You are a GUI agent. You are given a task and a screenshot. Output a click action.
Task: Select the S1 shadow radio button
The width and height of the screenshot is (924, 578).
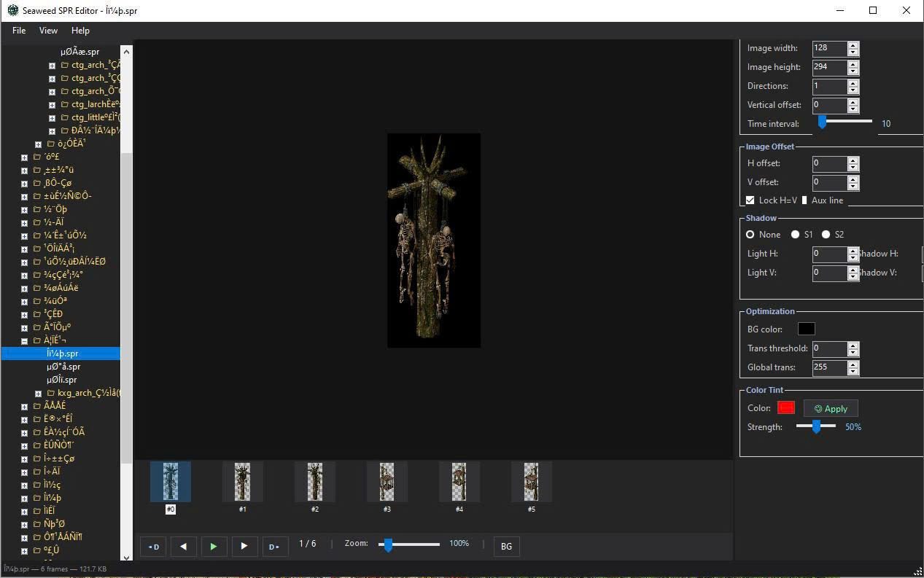click(796, 235)
